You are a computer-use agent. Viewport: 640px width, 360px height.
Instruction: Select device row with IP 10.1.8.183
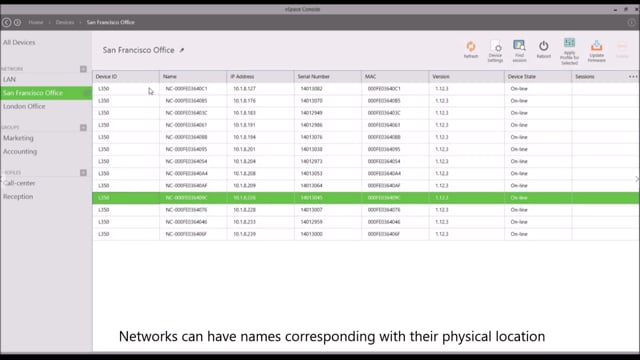point(366,113)
